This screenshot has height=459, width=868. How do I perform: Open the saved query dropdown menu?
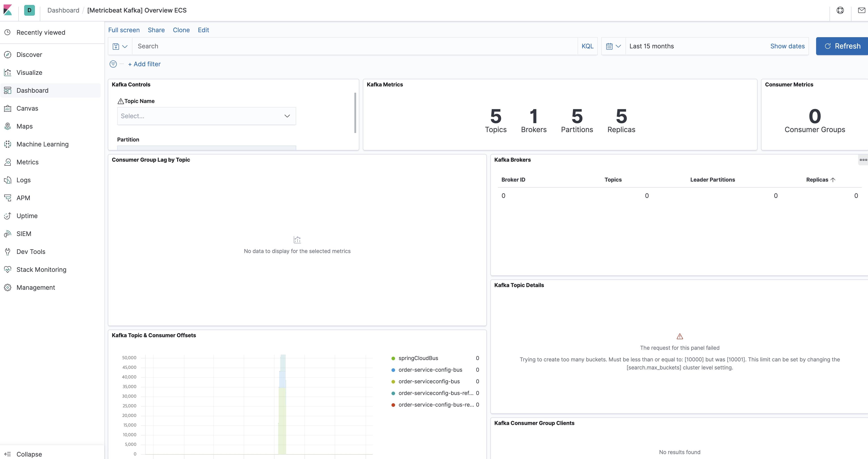[x=120, y=46]
